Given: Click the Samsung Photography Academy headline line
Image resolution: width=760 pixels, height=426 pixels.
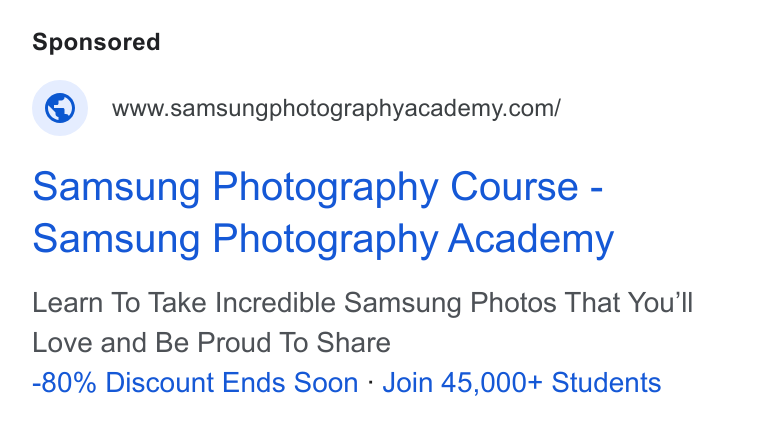Looking at the screenshot, I should tap(323, 239).
